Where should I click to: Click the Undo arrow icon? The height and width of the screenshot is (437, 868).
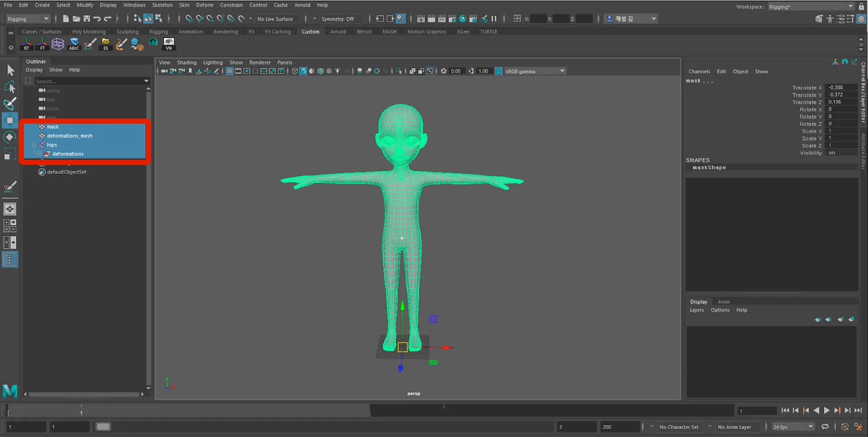tap(97, 19)
